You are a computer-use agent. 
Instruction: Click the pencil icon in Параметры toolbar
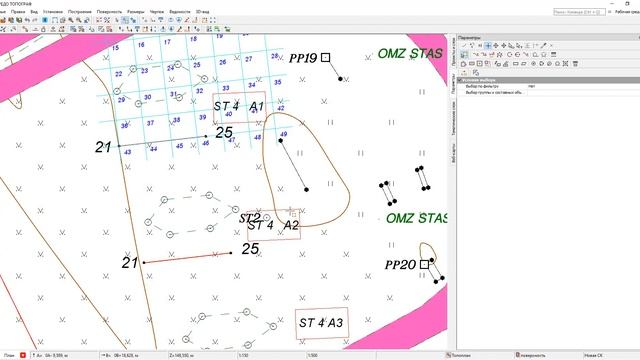(x=543, y=45)
